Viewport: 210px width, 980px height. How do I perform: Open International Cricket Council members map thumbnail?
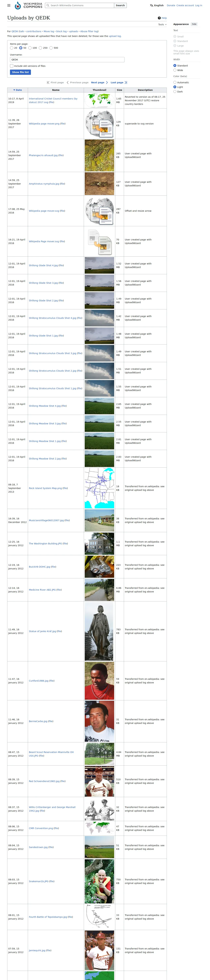tap(99, 100)
